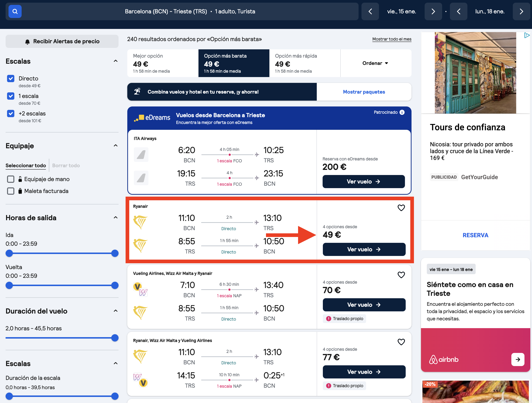Collapse the Duración del vuelo section

coord(116,311)
